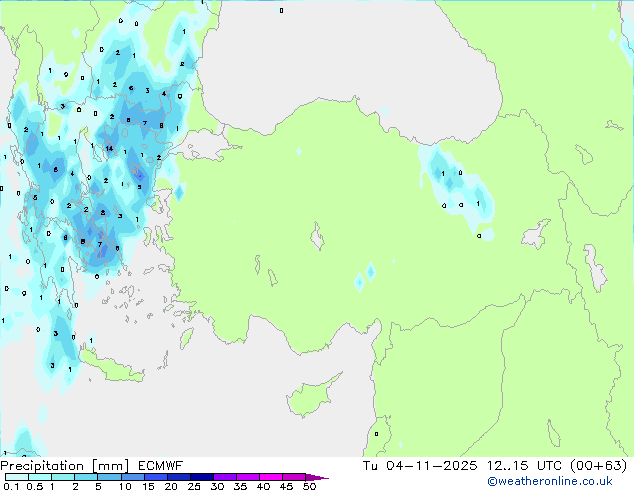
Task: Click the '30' legend scale label
Action: pyautogui.click(x=217, y=486)
